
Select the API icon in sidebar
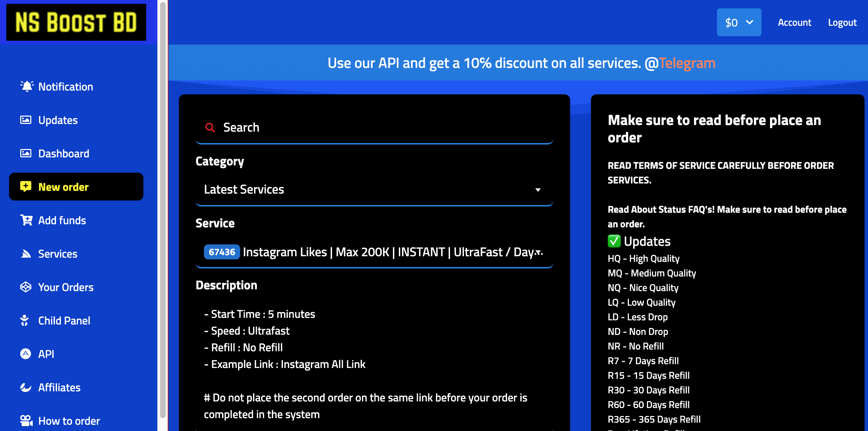[x=25, y=353]
